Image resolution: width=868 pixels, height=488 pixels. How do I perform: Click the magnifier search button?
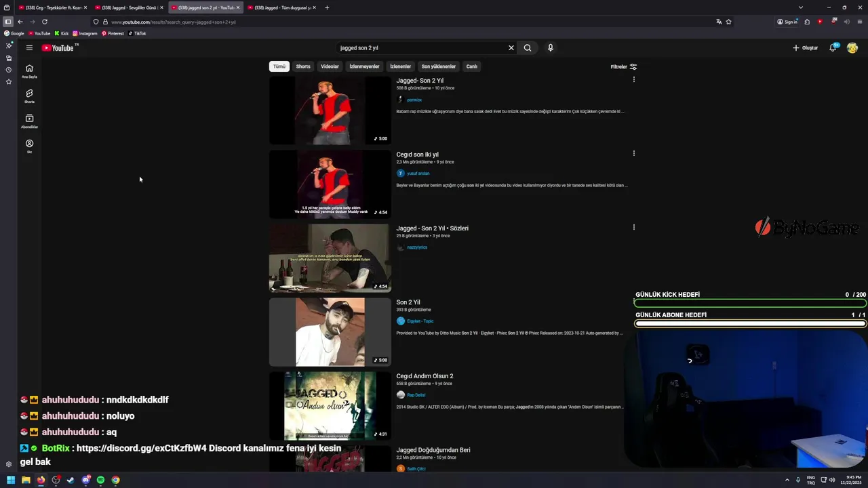527,47
